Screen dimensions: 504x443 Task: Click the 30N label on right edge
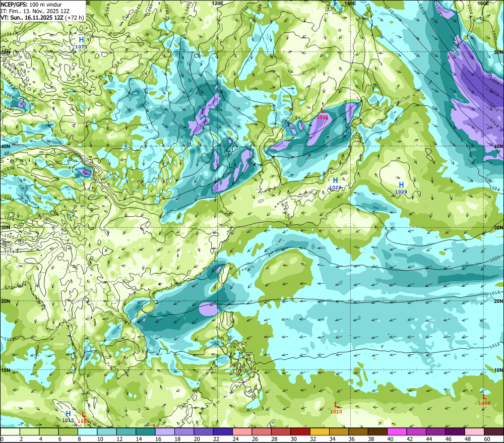498,228
